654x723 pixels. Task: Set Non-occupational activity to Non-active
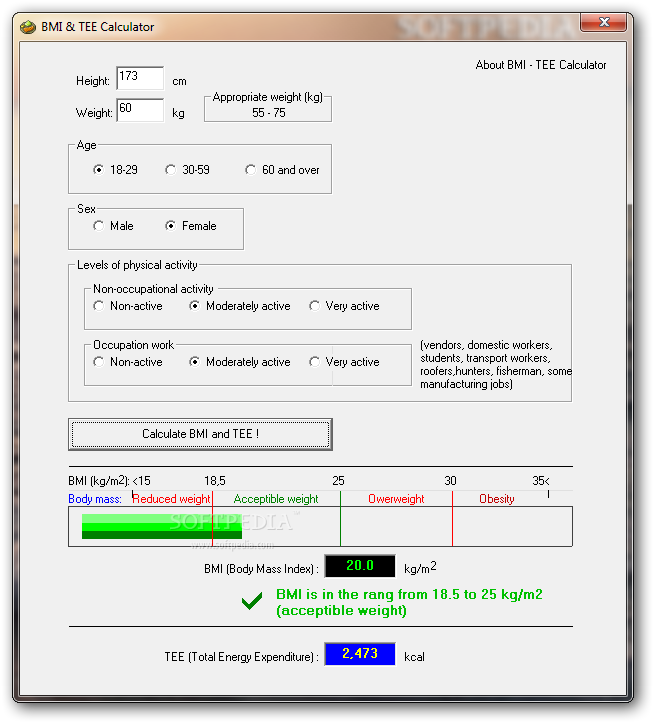128,306
